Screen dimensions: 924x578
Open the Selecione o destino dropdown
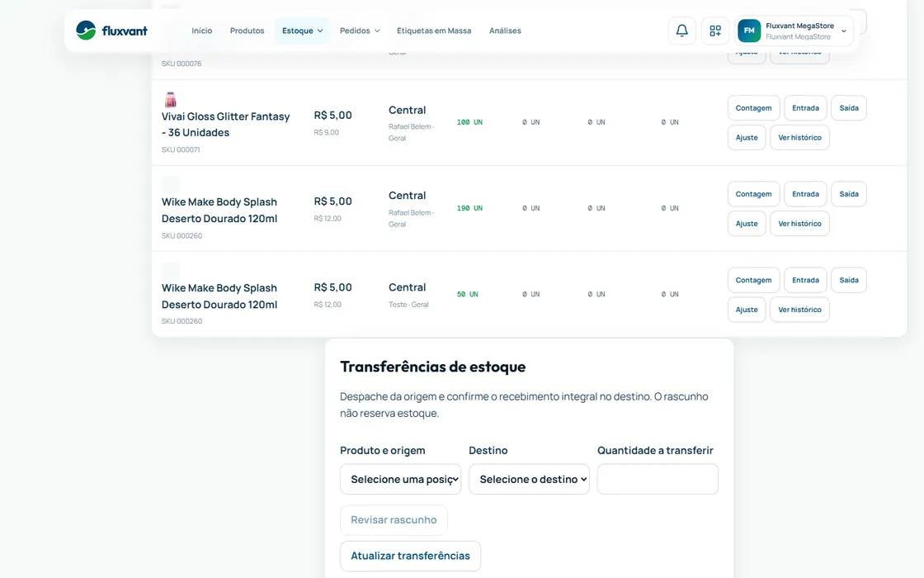pyautogui.click(x=529, y=479)
